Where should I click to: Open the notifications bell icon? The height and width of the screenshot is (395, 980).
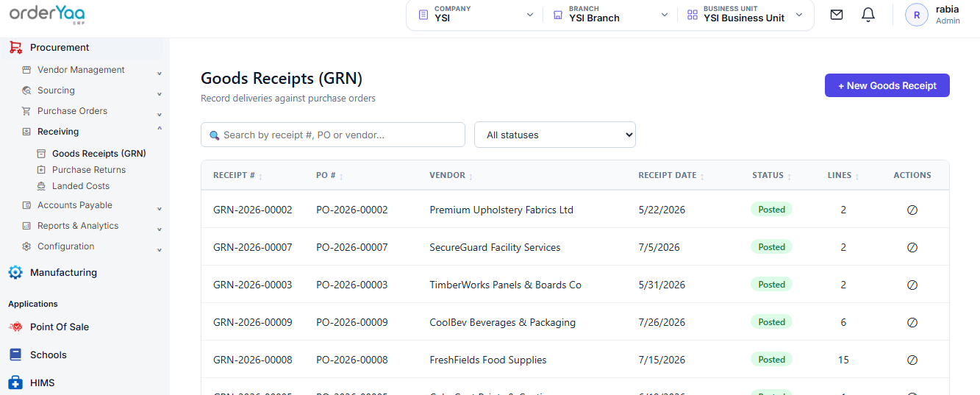868,15
